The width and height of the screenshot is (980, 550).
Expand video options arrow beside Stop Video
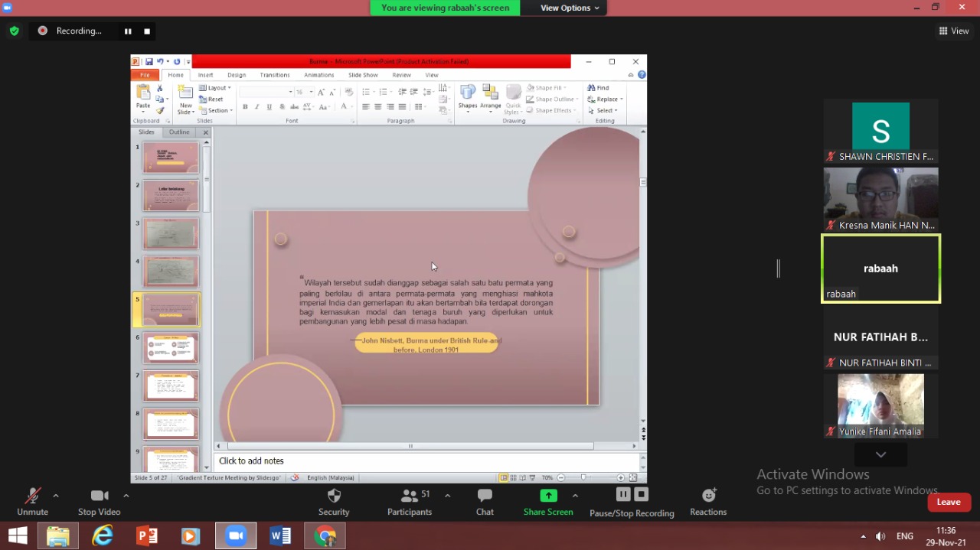126,496
